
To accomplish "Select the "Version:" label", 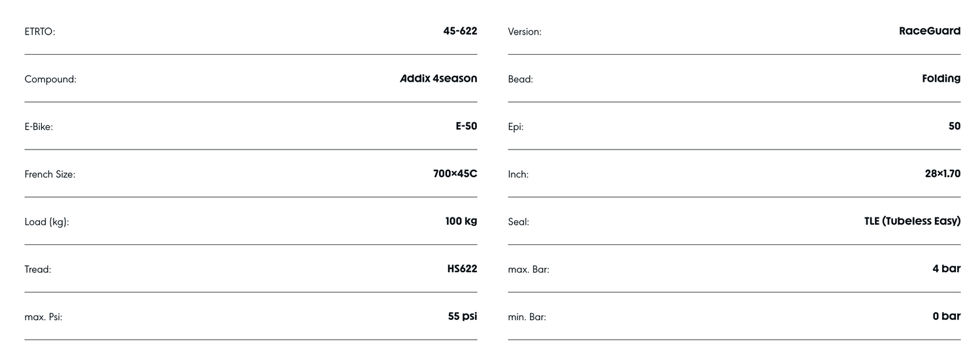I will coord(525,32).
